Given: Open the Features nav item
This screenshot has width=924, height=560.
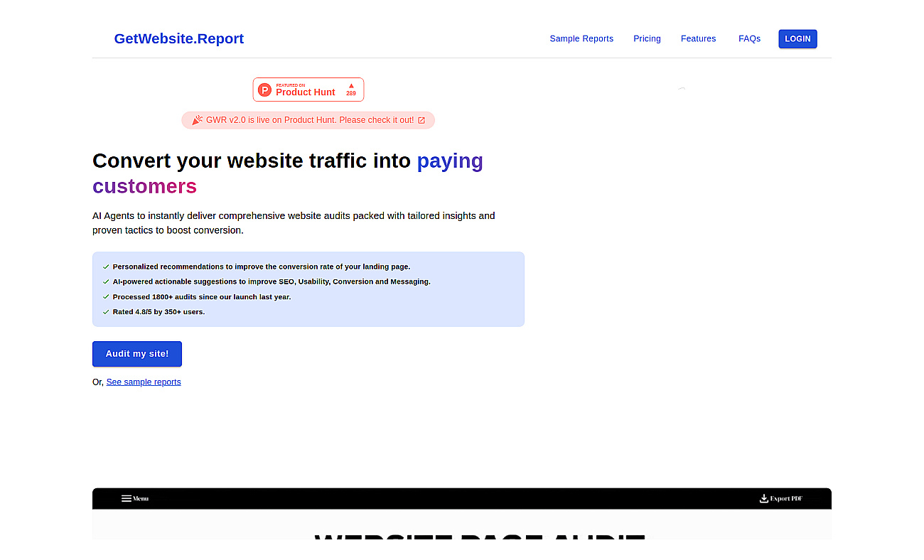Looking at the screenshot, I should pyautogui.click(x=698, y=39).
